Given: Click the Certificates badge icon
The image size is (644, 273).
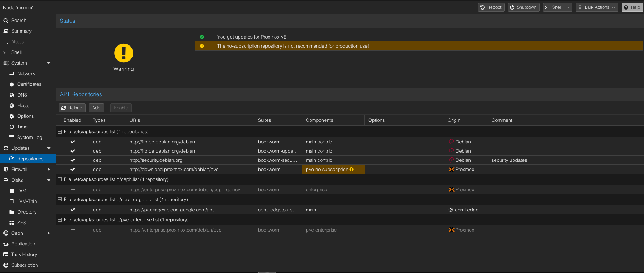Looking at the screenshot, I should (12, 84).
